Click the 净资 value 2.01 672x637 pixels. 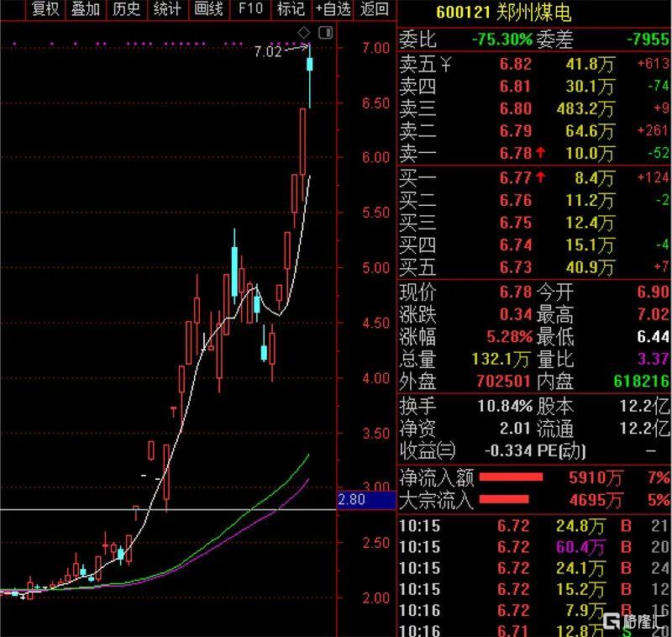coord(516,429)
